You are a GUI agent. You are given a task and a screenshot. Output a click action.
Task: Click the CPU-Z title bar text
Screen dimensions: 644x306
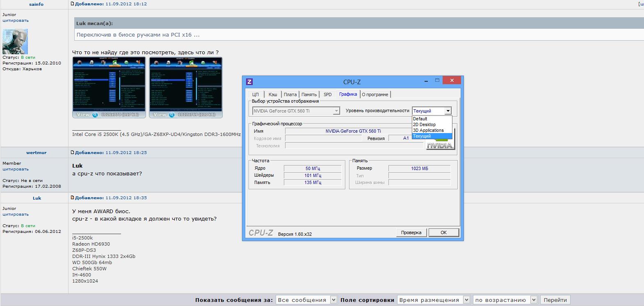pyautogui.click(x=352, y=82)
